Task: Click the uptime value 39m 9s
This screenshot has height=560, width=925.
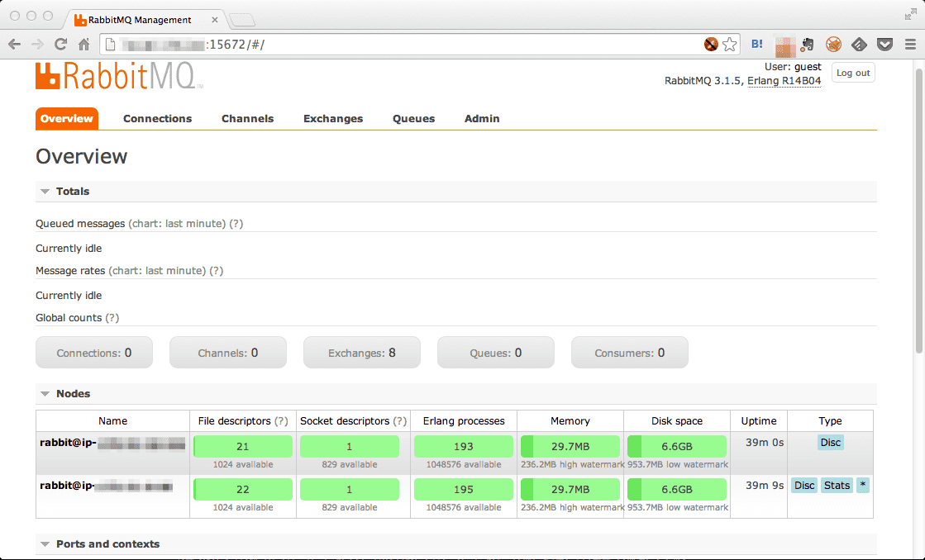Action: 765,486
